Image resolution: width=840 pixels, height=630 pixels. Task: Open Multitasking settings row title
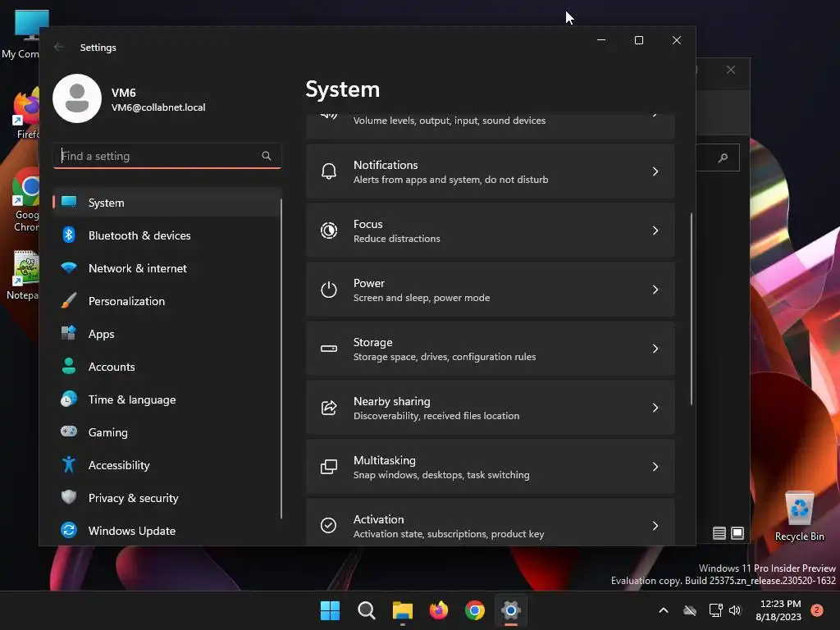point(384,460)
